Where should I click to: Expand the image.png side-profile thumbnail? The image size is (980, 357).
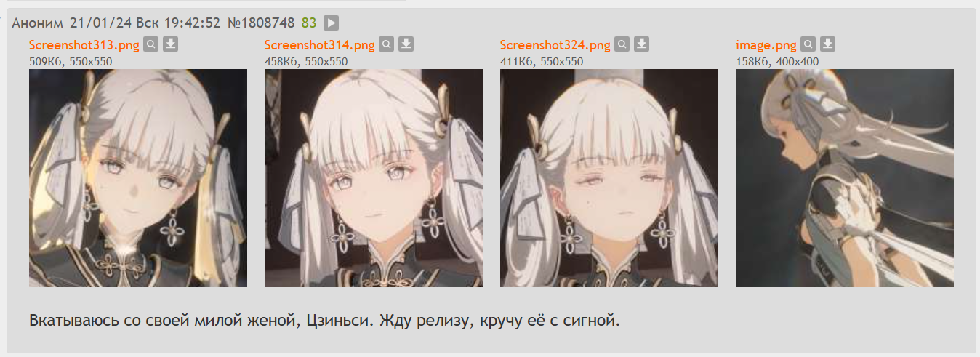tap(845, 178)
